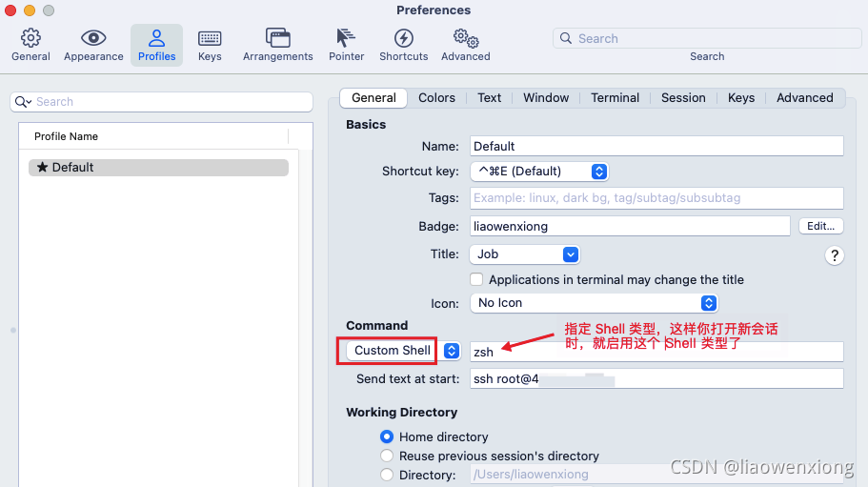
Task: Open the Arrangements preferences pane
Action: 278,46
